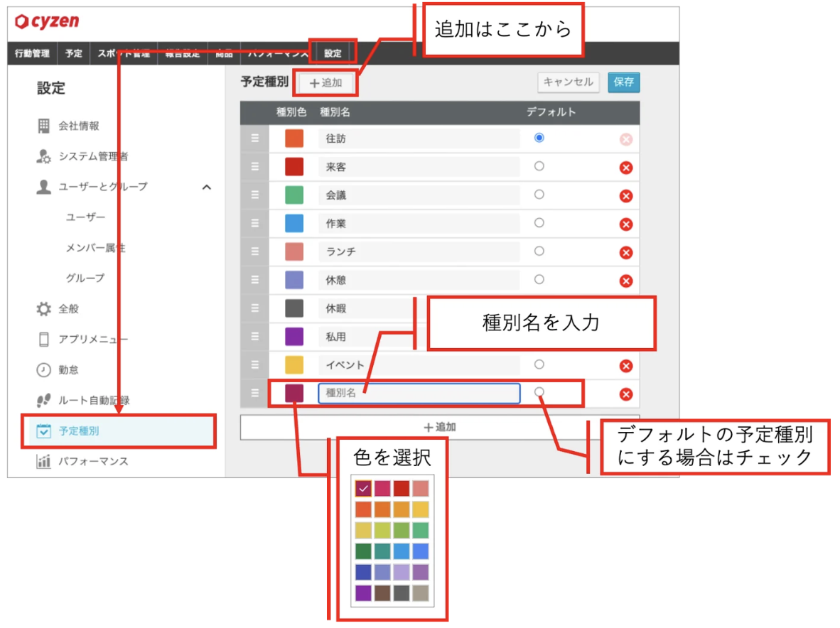Viewport: 840px width, 628px height.
Task: Open color picker for 会議 green swatch
Action: tap(294, 195)
